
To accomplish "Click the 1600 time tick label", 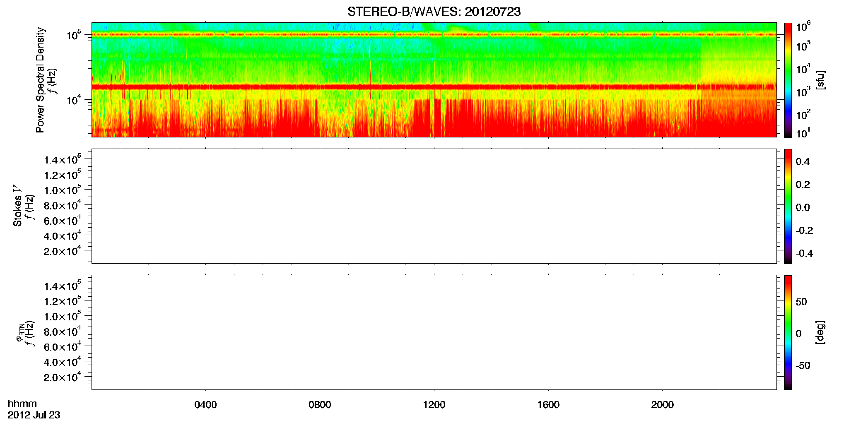I will tap(548, 405).
